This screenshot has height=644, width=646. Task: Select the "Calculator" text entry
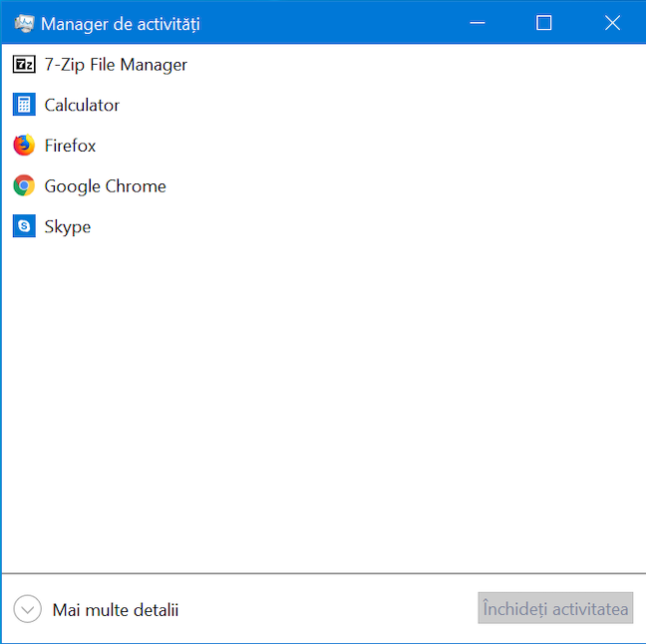coord(82,105)
